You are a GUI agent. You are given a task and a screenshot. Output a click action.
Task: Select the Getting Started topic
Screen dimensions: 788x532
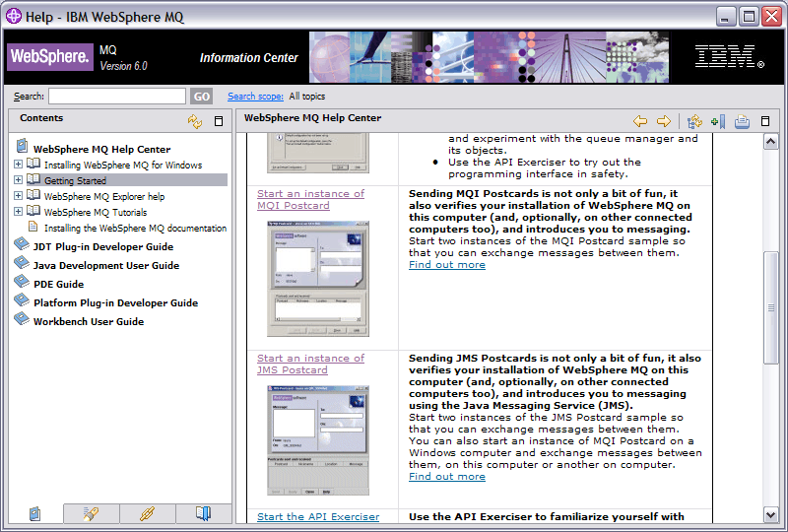(76, 180)
